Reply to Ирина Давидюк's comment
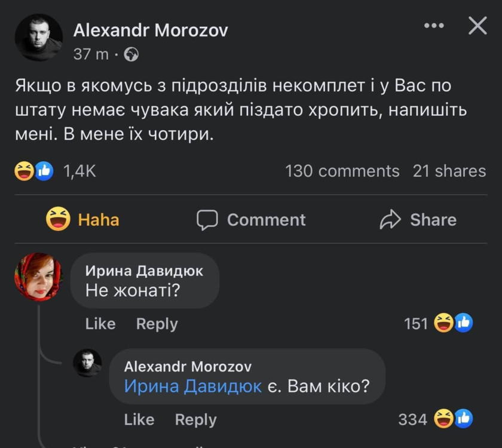Image resolution: width=502 pixels, height=448 pixels. [157, 323]
